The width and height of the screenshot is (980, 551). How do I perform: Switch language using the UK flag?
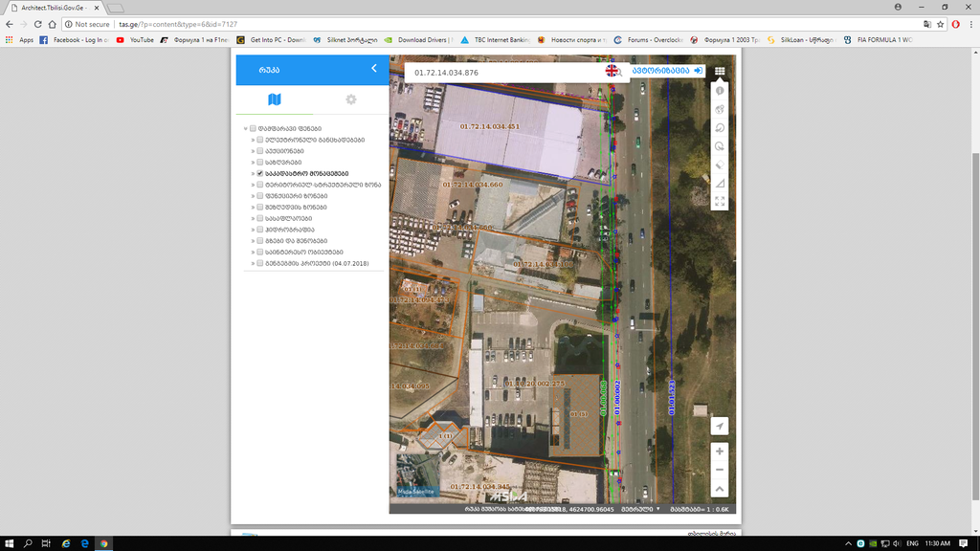point(612,72)
